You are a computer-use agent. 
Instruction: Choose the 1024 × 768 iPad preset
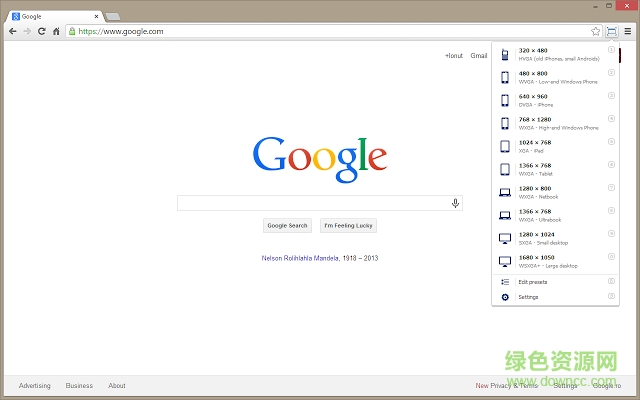(x=556, y=146)
